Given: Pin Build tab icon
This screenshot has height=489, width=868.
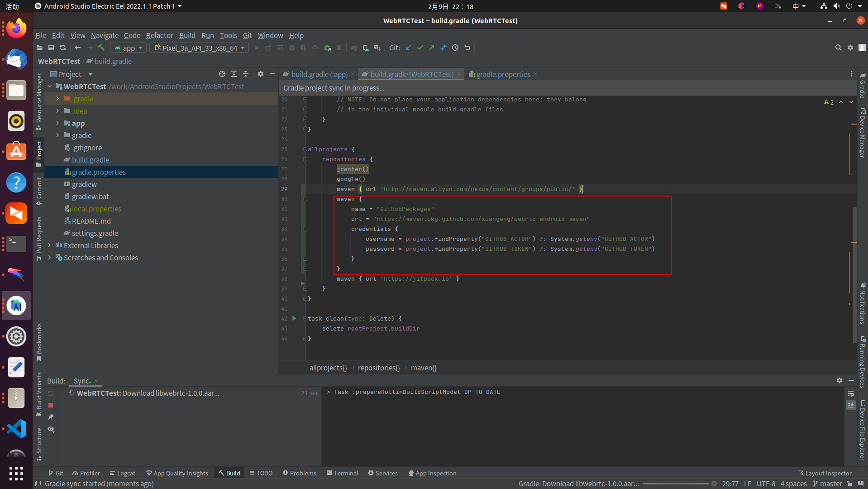Looking at the screenshot, I should pos(51,417).
